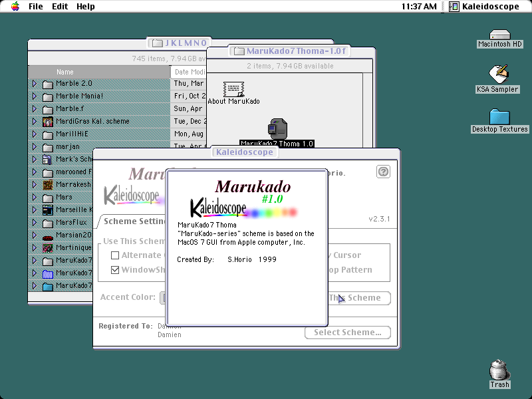Screen dimensions: 532x399
Task: Click the 'Thu, Mar' date in Marble 2.0 row
Action: point(189,84)
